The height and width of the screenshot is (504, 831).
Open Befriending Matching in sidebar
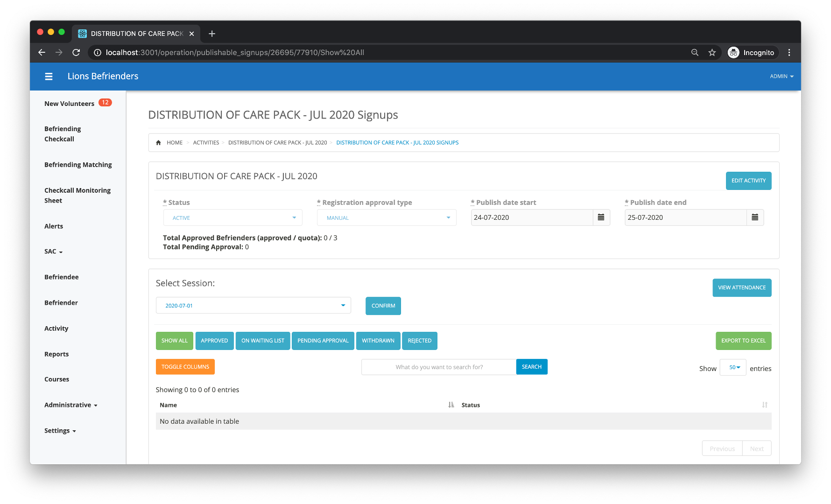point(78,165)
